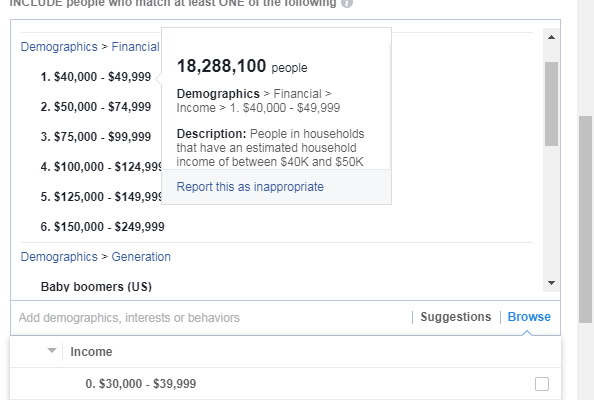Open the Browse tab
This screenshot has height=400, width=594.
(529, 317)
